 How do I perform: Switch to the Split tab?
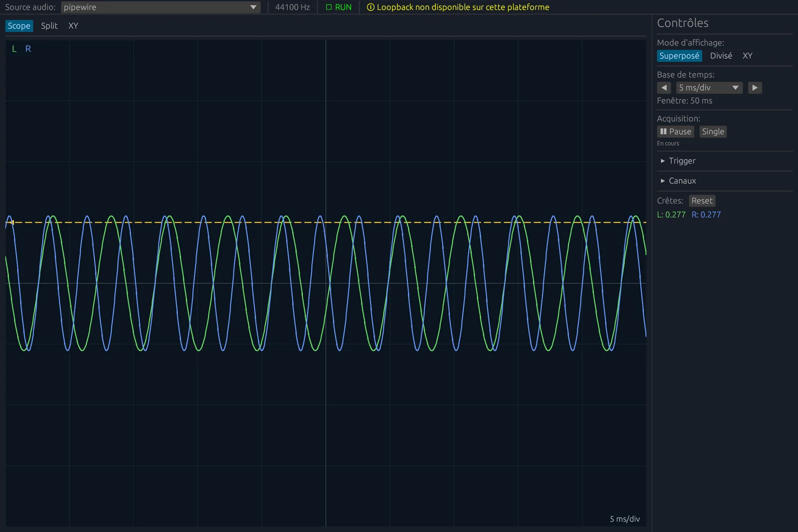49,26
